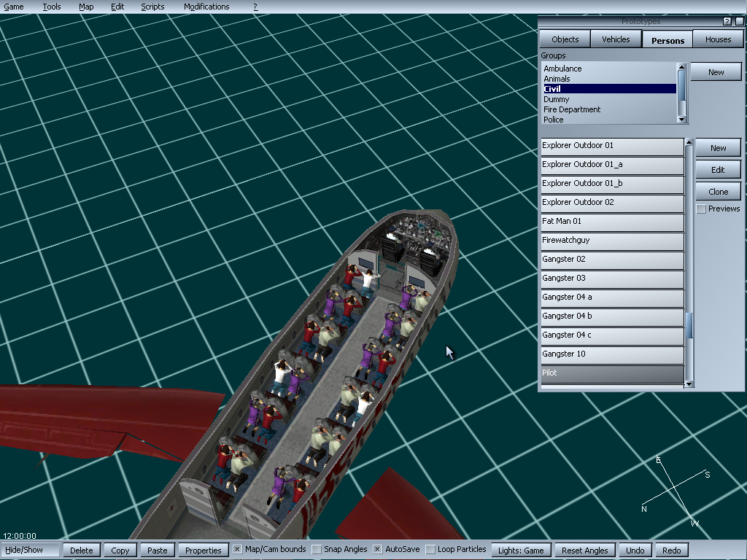Image resolution: width=747 pixels, height=560 pixels.
Task: Click the Clone prototype button
Action: click(x=718, y=192)
